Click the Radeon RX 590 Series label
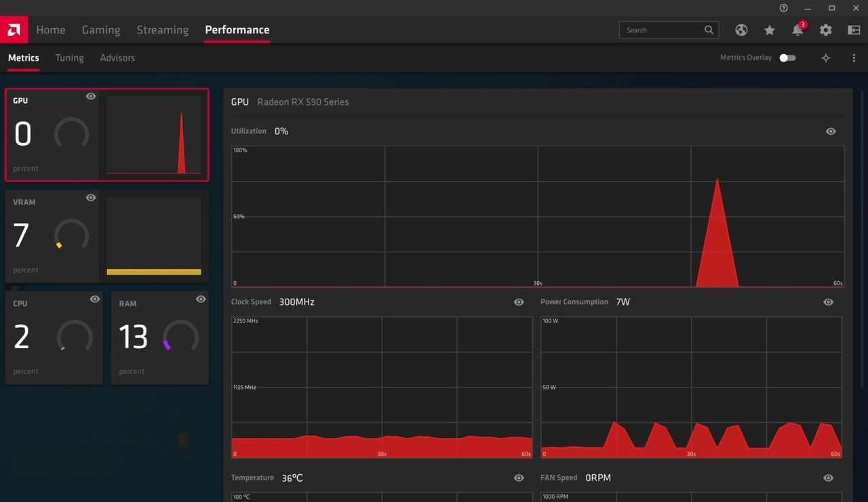Screen dimensions: 868x502 (x=303, y=102)
